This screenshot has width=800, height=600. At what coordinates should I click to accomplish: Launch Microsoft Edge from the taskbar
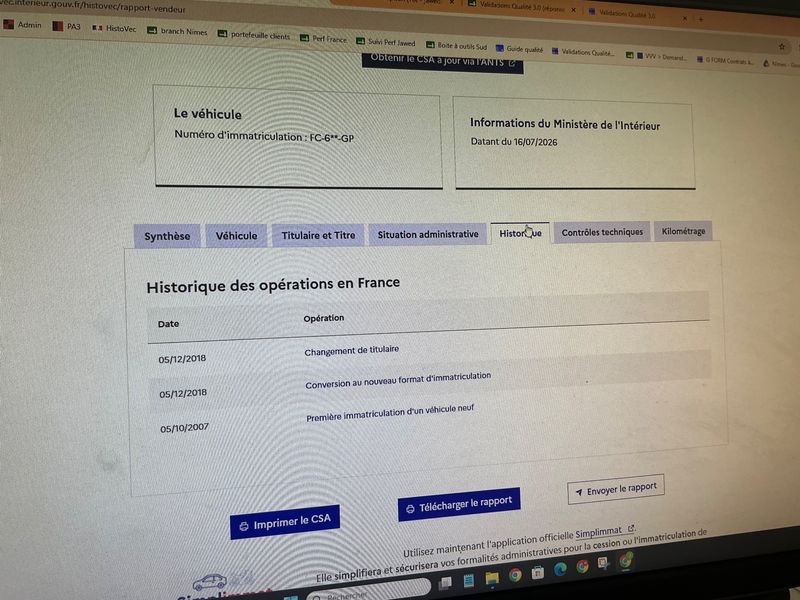tap(560, 569)
